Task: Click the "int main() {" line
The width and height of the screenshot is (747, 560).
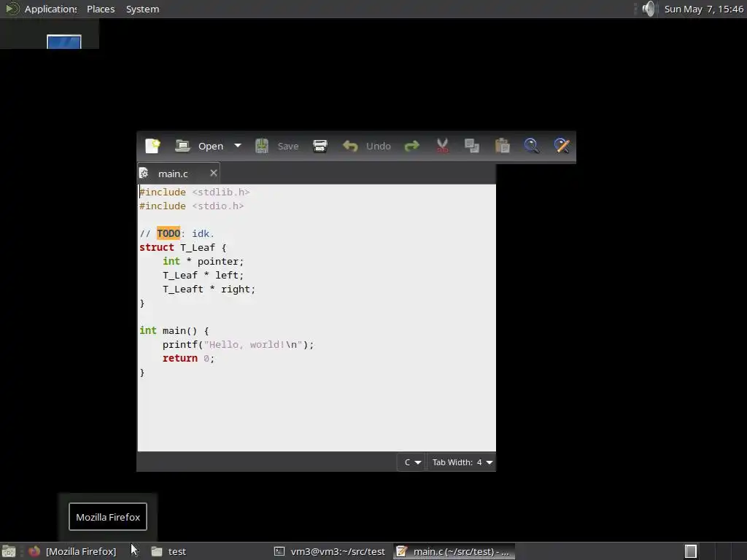Action: [x=174, y=330]
